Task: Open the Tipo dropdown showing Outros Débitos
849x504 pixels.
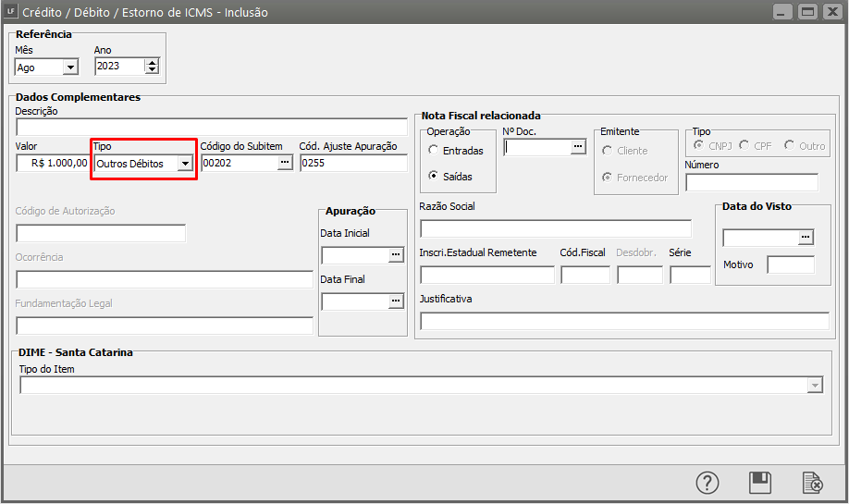Action: 185,164
